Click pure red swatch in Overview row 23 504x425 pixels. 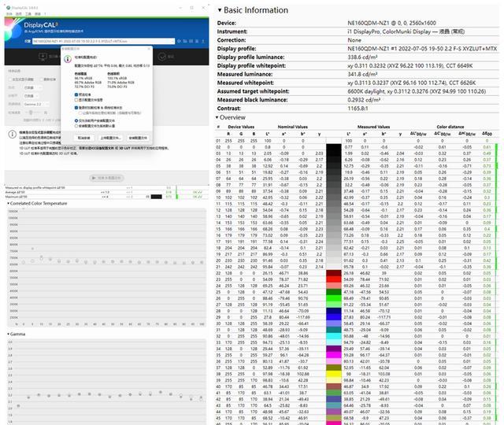(x=334, y=279)
